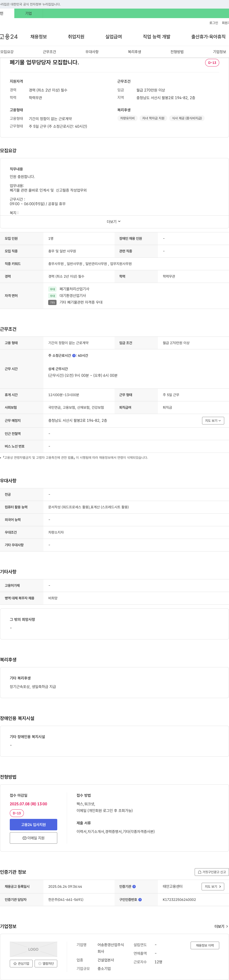This screenshot has width=229, height=980.
Task: Open 지도 보기 for 태안고용센터
Action: pyautogui.click(x=213, y=886)
